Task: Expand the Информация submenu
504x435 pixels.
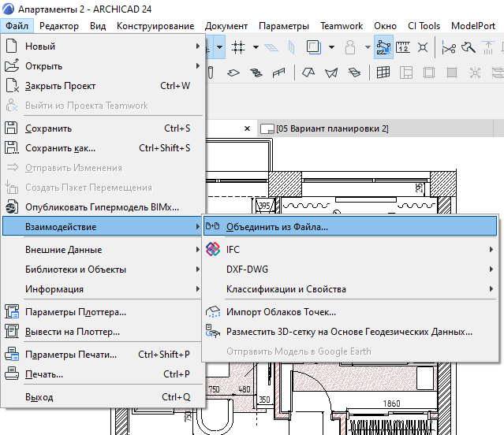Action: (198, 289)
